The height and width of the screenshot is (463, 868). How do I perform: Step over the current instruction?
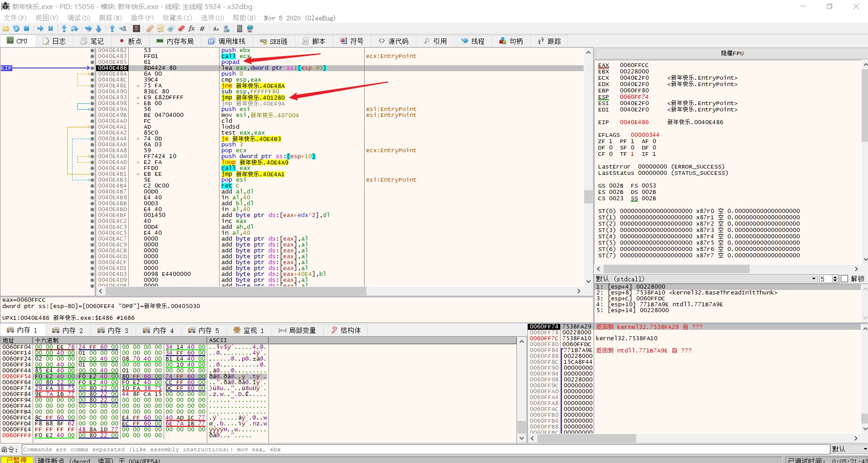(75, 28)
